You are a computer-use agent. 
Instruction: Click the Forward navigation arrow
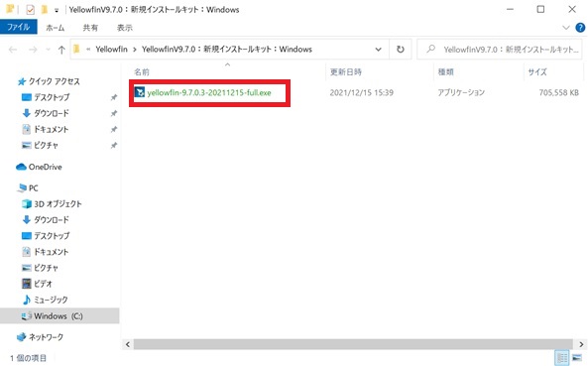(33, 50)
